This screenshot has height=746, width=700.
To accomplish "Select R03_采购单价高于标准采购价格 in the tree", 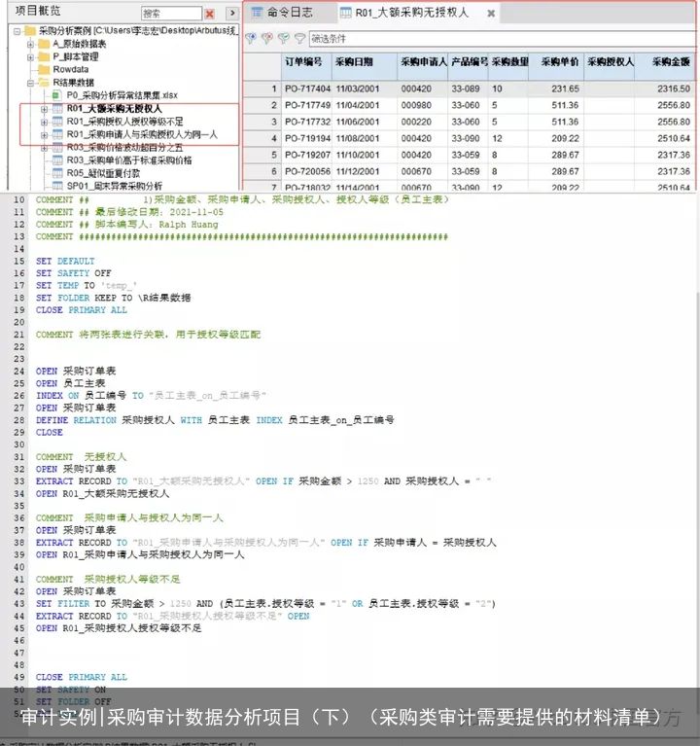I will point(129,160).
